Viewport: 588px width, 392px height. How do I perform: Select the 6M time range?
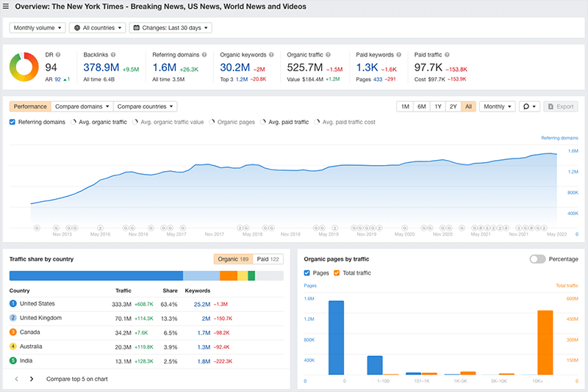point(421,106)
